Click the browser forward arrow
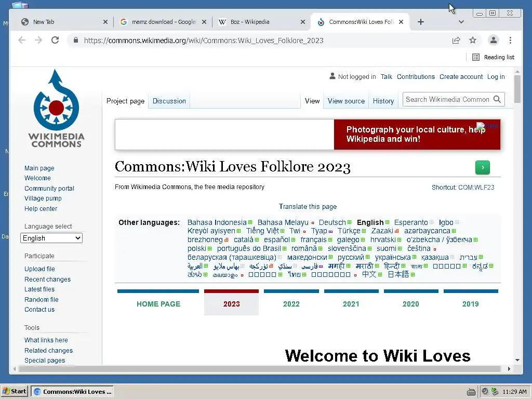 [x=38, y=41]
